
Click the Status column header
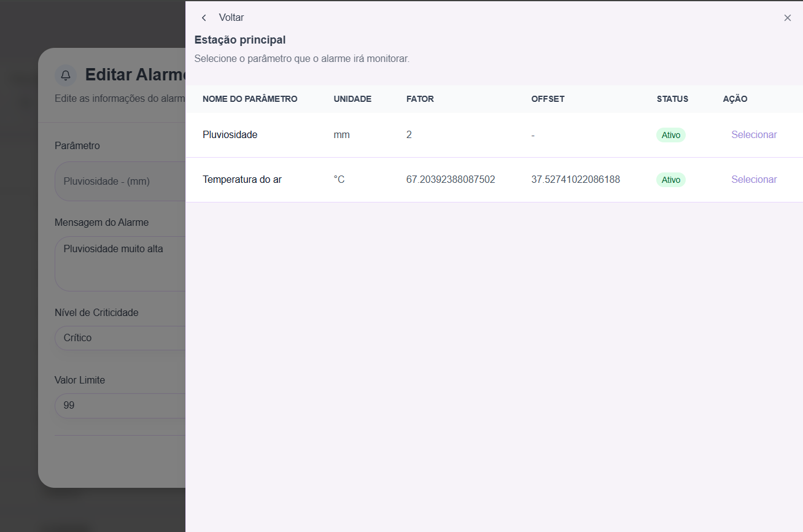click(672, 99)
